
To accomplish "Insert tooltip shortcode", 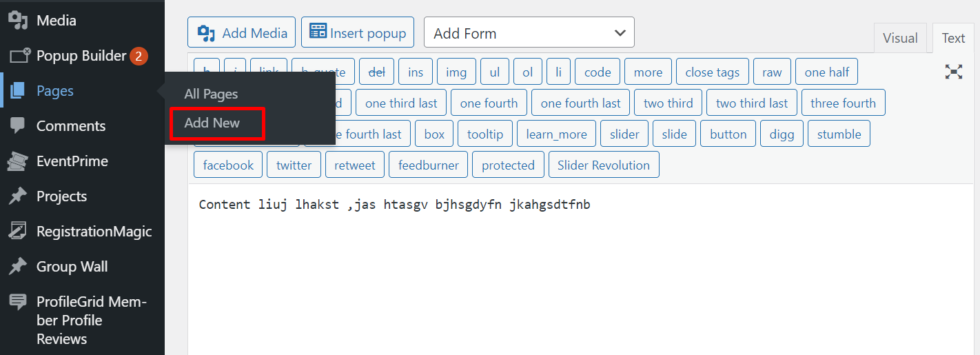I will (x=485, y=134).
